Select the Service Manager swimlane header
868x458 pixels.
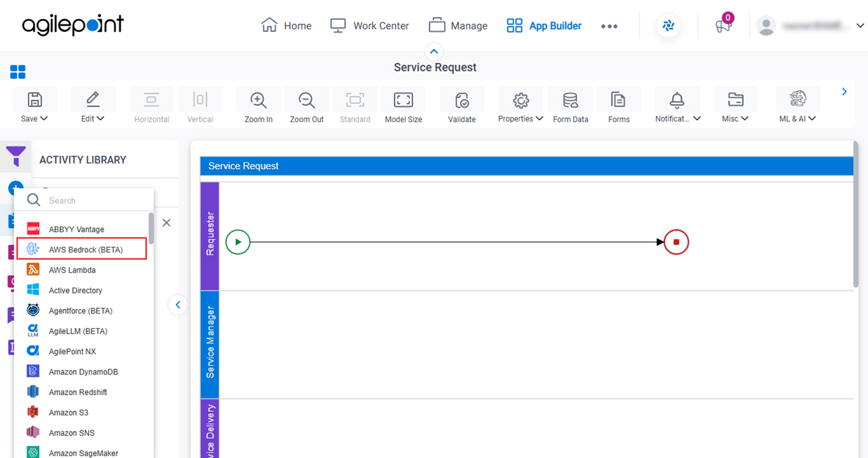click(x=210, y=344)
